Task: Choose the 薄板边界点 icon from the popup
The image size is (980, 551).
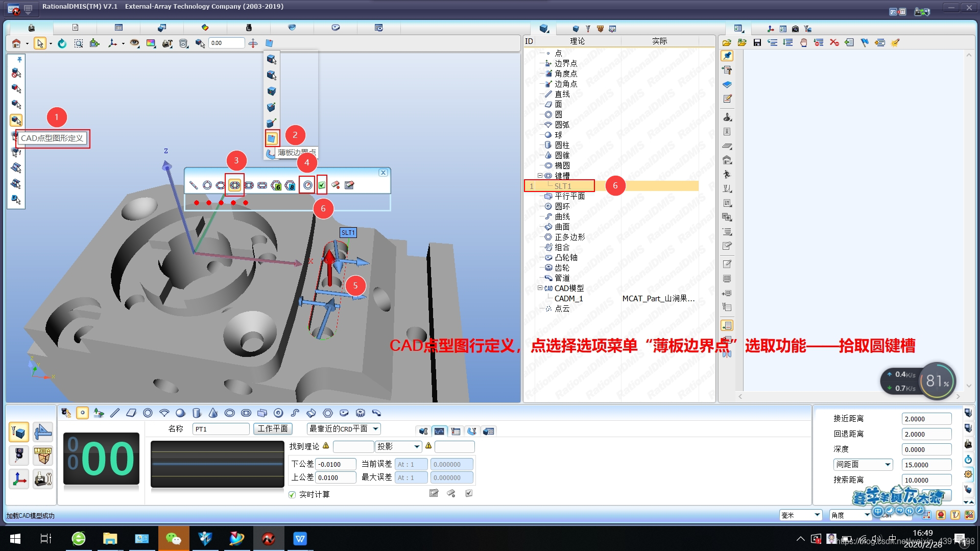Action: [x=271, y=137]
